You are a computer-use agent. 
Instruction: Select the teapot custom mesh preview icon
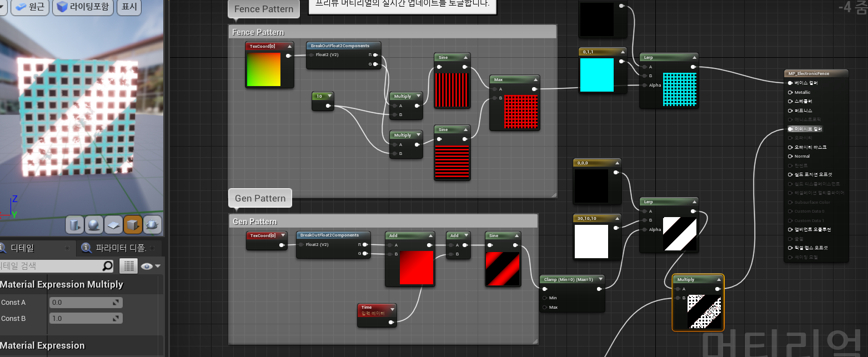click(152, 224)
